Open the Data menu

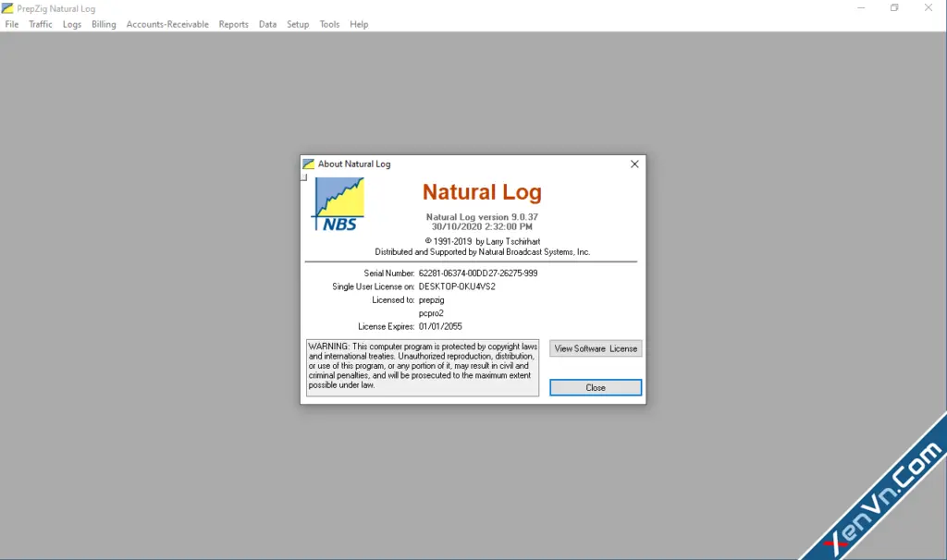point(267,24)
